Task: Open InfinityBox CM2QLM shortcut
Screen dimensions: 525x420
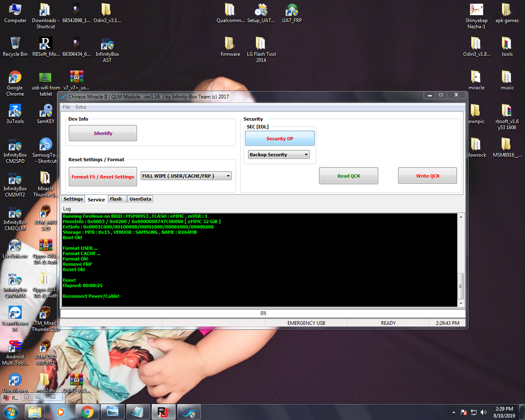Action: point(15,218)
